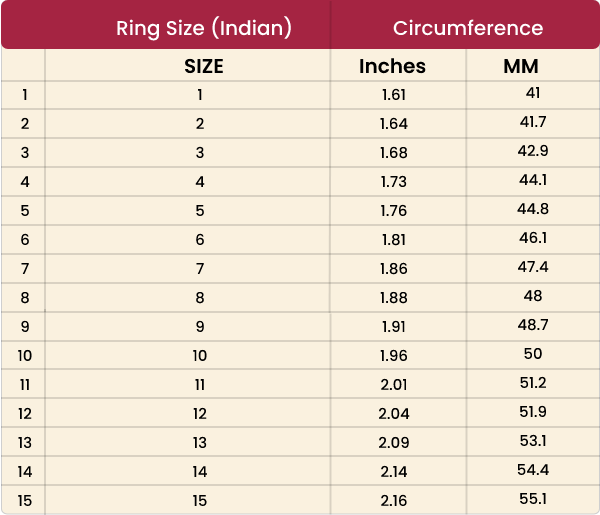This screenshot has height=515, width=600.
Task: Select the 2.01 inches value
Action: pyautogui.click(x=394, y=385)
